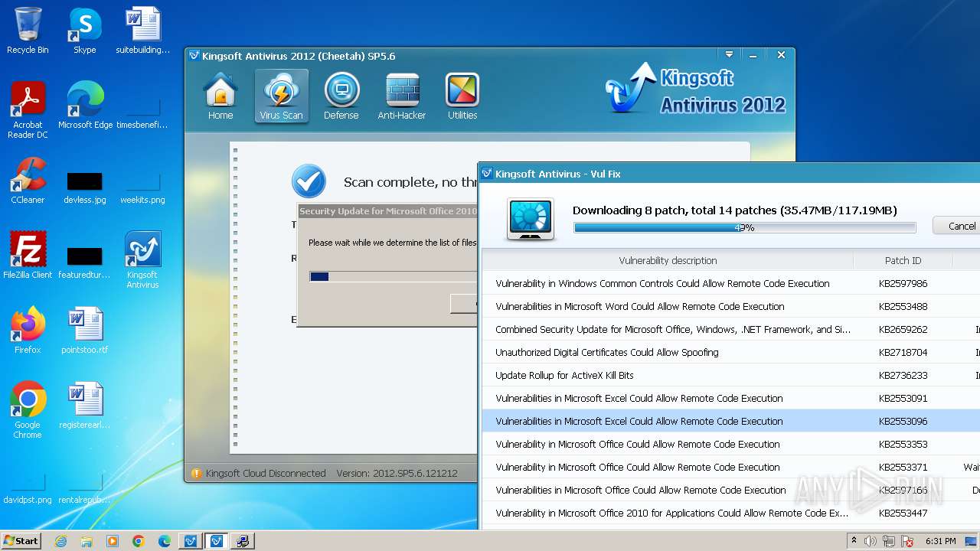The height and width of the screenshot is (551, 980).
Task: Open Acrobat Reader DC shortcut
Action: point(28,110)
